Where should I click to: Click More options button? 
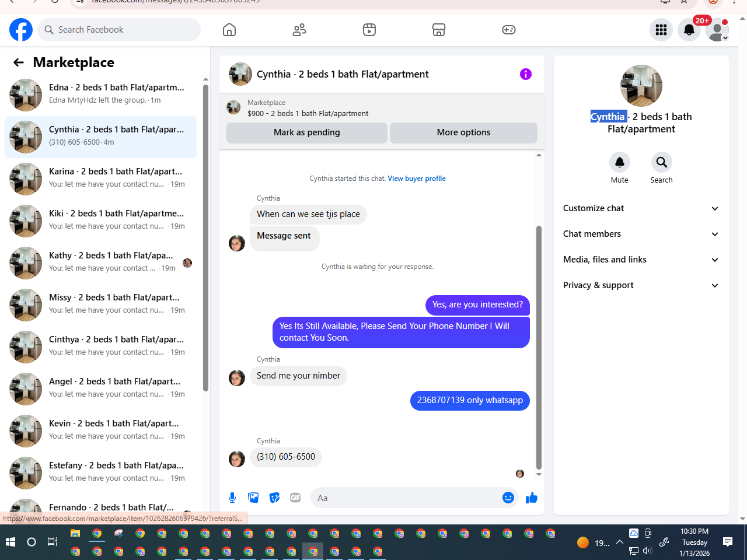click(463, 132)
